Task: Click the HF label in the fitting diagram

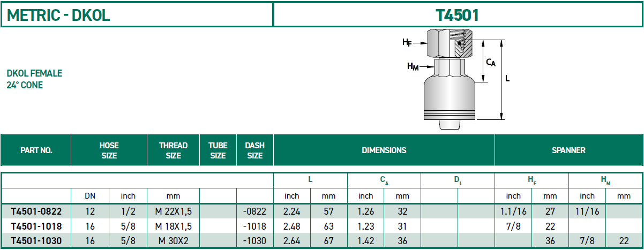Action: coord(407,42)
